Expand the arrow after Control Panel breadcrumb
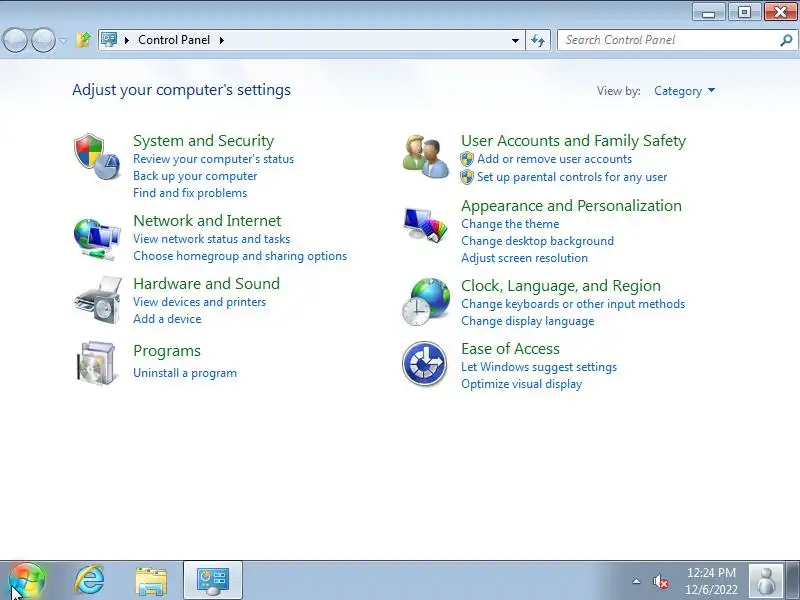This screenshot has height=600, width=800. point(221,40)
